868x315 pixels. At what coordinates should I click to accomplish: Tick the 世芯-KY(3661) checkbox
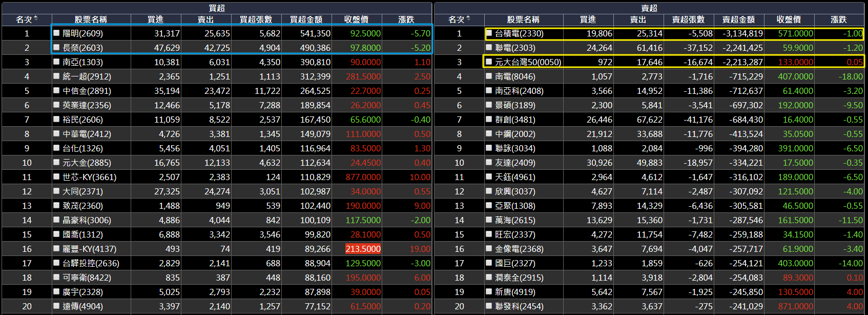(x=57, y=177)
